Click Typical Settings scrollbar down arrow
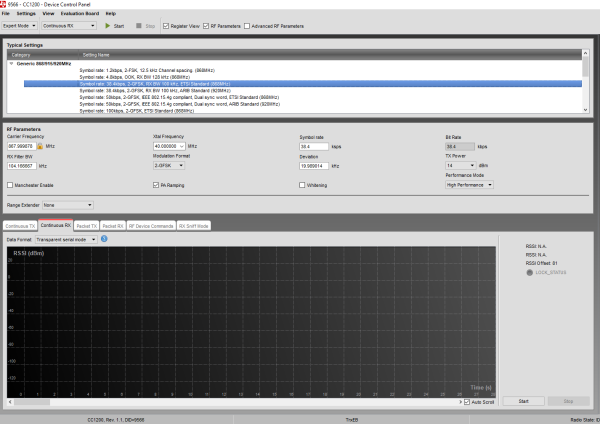600x424 pixels. pyautogui.click(x=585, y=110)
